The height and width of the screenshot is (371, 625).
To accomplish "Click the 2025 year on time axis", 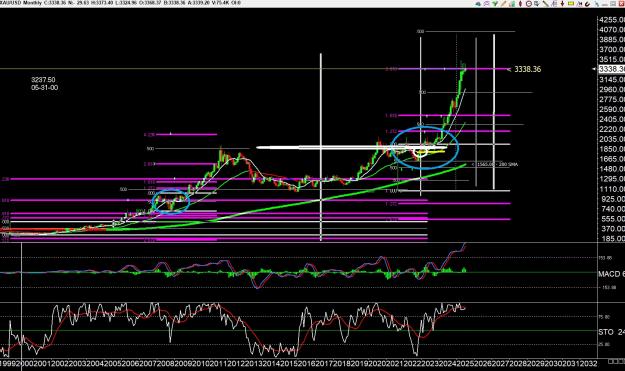I will tap(466, 363).
